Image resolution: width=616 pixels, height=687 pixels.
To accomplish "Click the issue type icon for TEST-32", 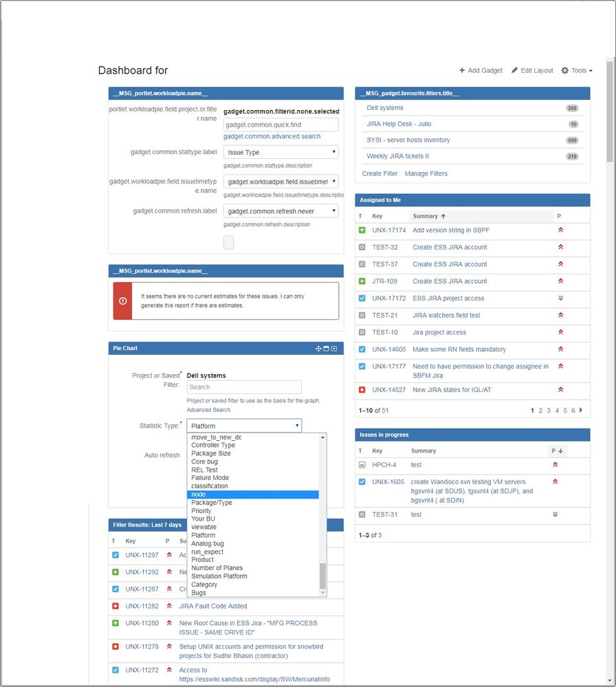I will click(362, 247).
